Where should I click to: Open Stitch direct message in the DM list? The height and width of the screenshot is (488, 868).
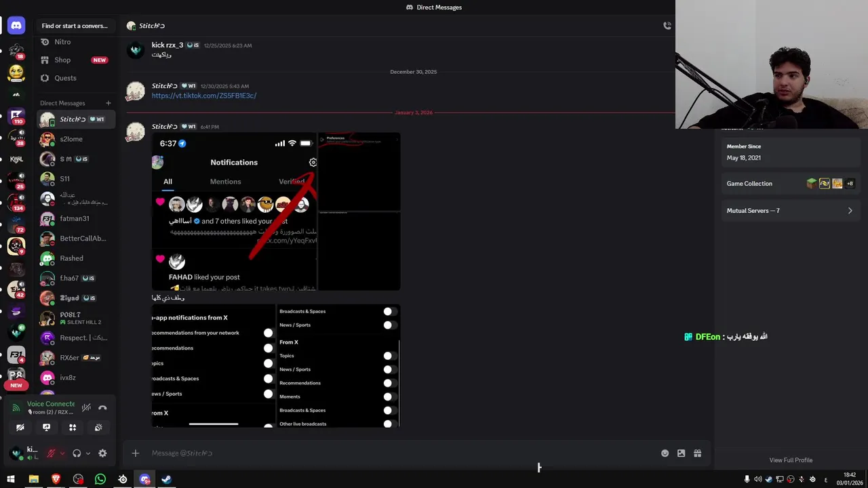[x=76, y=119]
